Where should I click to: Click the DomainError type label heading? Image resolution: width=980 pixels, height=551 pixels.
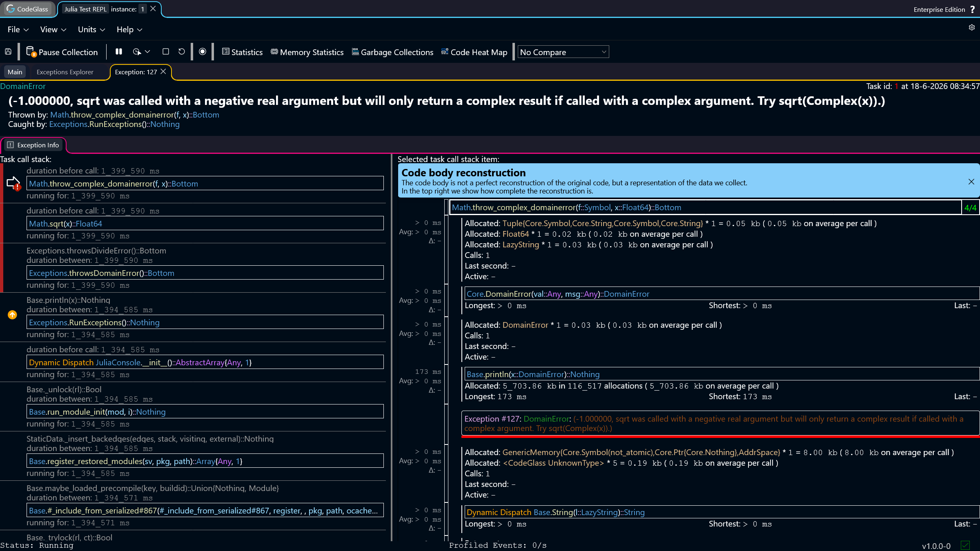coord(23,86)
